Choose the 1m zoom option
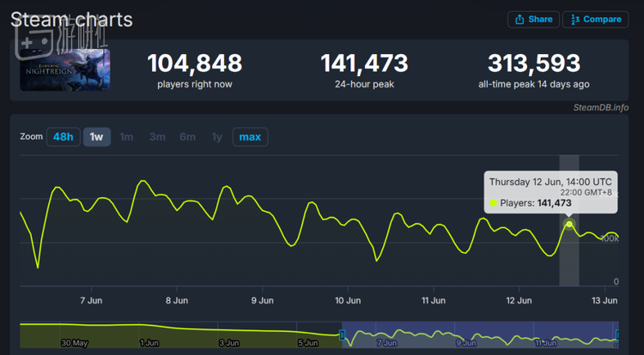This screenshot has width=644, height=355. [x=126, y=137]
